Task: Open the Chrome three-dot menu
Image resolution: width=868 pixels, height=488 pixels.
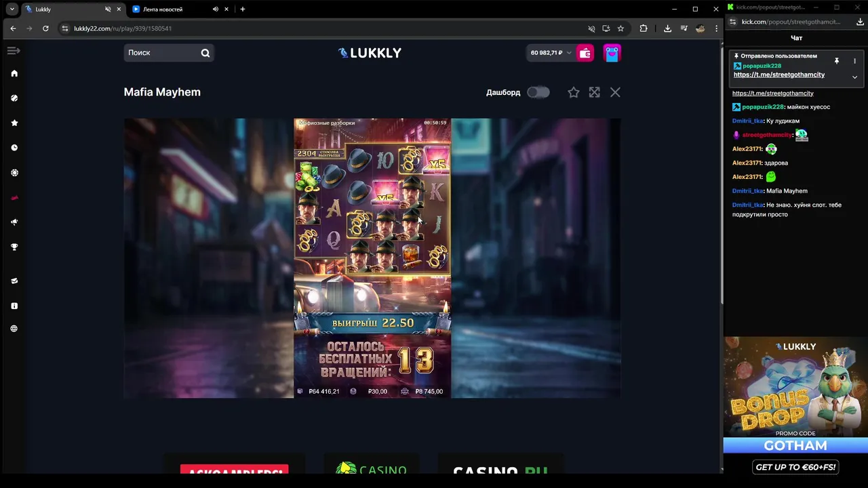Action: point(716,28)
